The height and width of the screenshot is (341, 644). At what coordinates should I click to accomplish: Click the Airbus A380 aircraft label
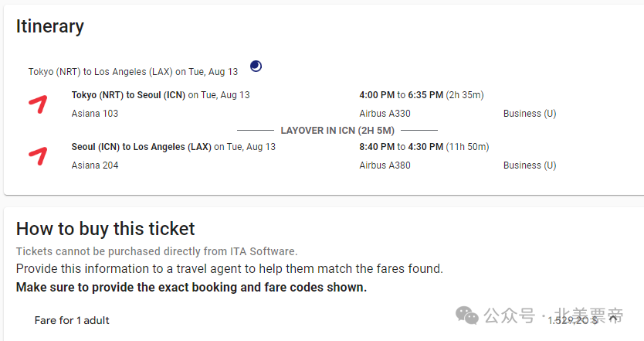click(385, 165)
